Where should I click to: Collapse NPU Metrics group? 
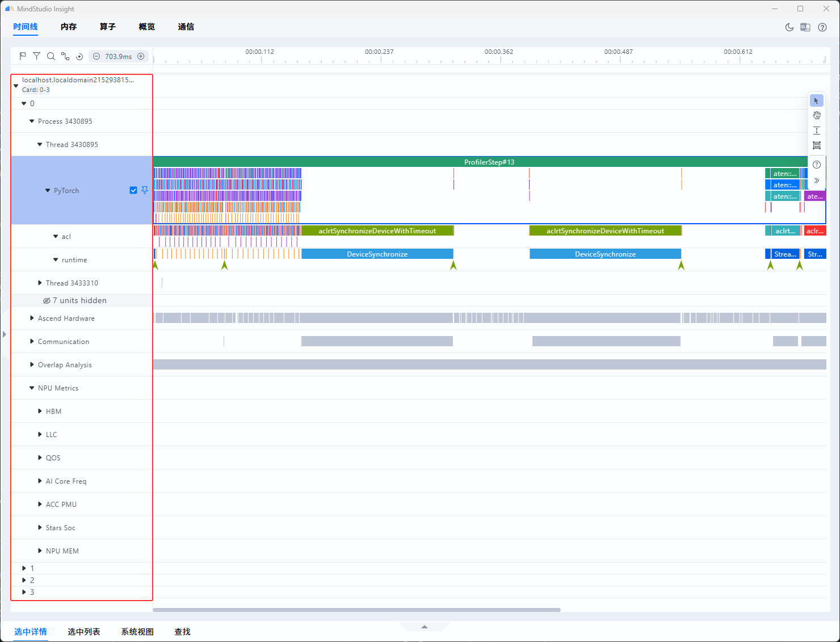[32, 388]
